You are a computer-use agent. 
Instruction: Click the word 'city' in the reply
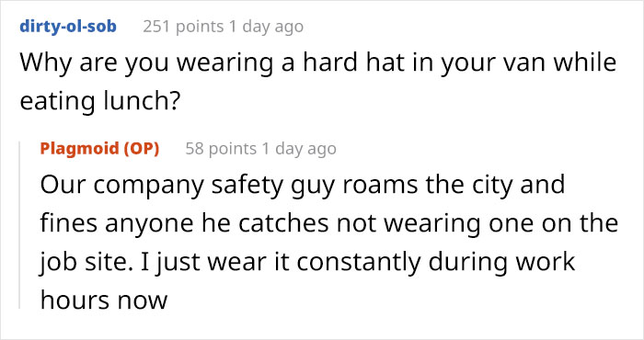point(492,185)
